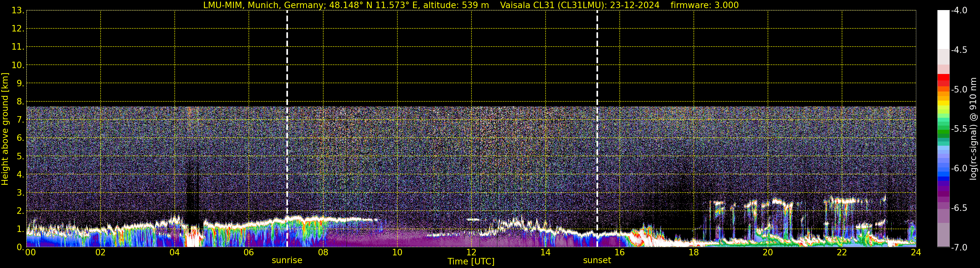The width and height of the screenshot is (980, 268).
Task: Click the yellow band of the colorbar
Action: tap(943, 103)
